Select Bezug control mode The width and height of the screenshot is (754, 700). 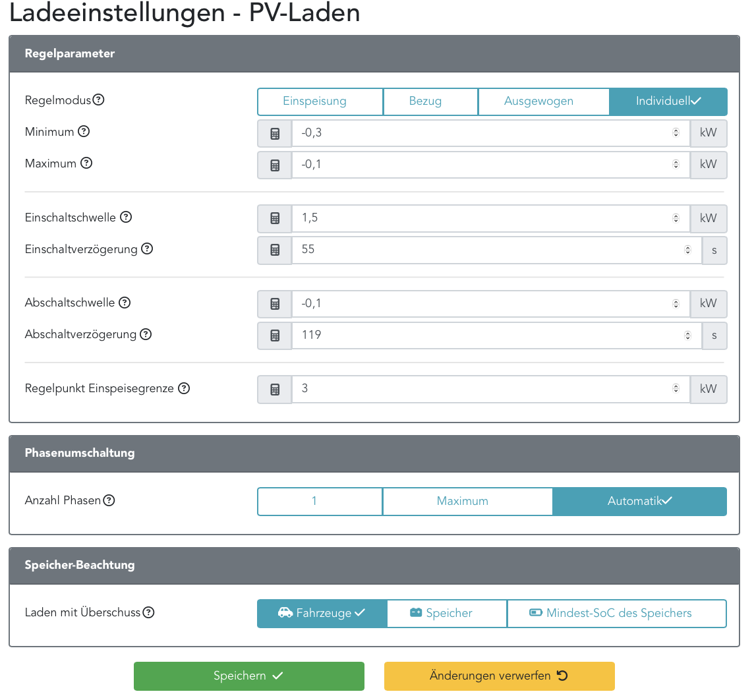tap(430, 102)
